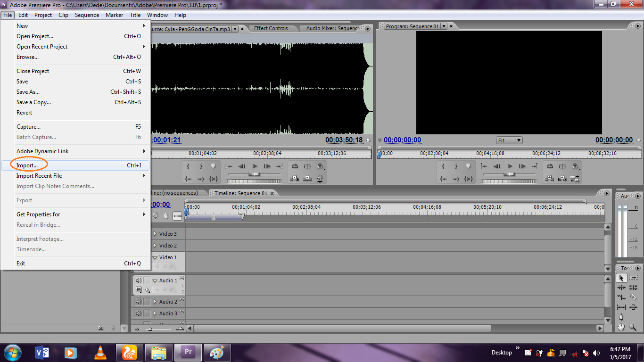Toggle Loop in Program monitor
The image size is (644, 362).
point(550,166)
